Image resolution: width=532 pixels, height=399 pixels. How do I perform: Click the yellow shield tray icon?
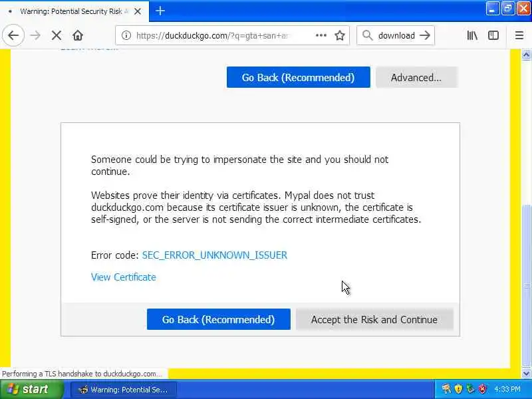coord(458,389)
